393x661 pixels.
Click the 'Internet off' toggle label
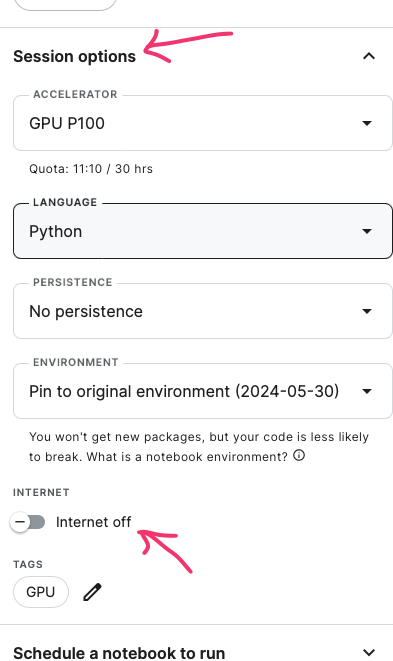click(x=93, y=522)
